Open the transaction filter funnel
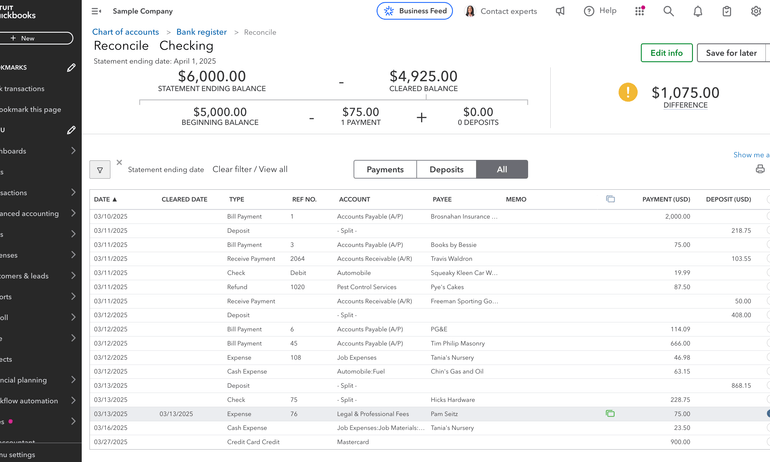 coord(100,170)
